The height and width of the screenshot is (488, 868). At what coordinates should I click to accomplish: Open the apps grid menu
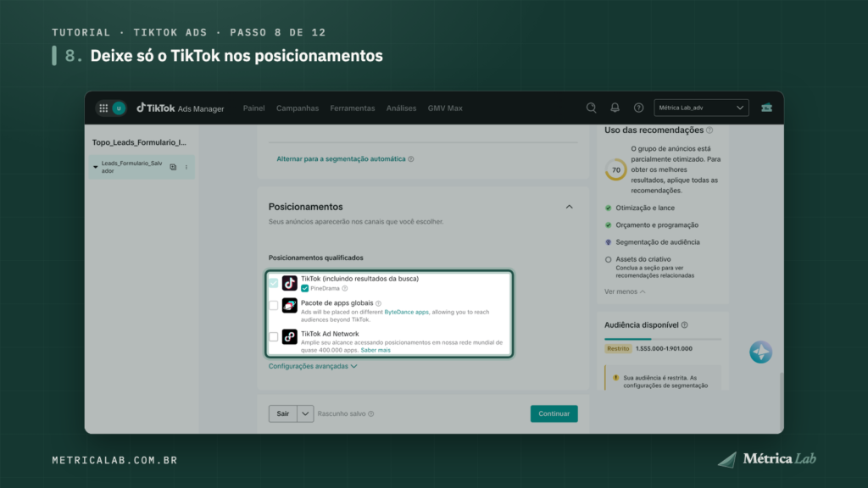point(103,108)
